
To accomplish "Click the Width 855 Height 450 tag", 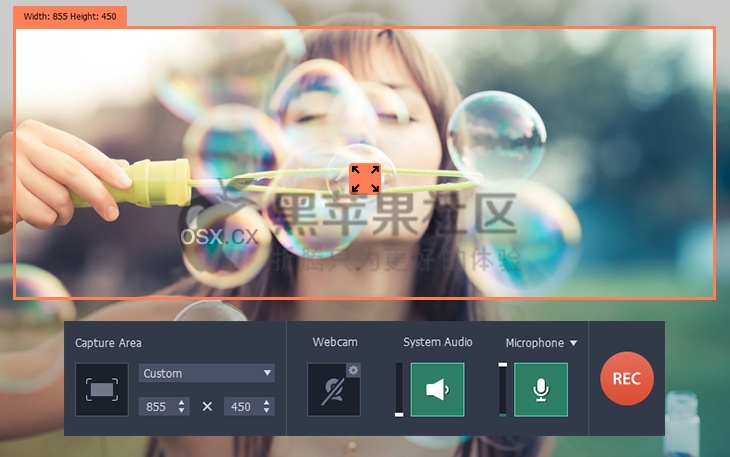I will point(70,16).
